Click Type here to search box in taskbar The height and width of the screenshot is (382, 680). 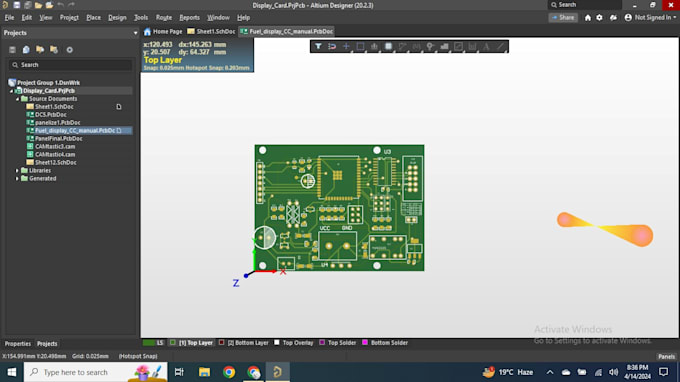pos(95,372)
